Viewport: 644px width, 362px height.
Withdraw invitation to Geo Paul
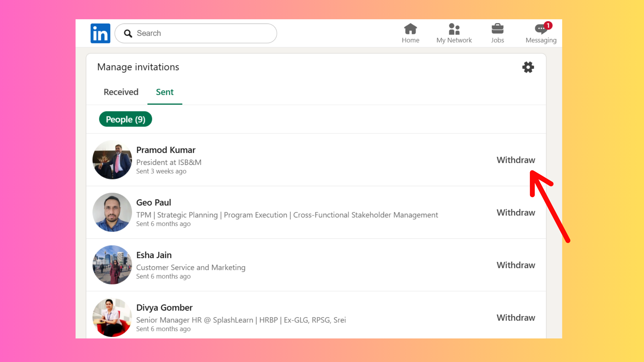tap(516, 213)
